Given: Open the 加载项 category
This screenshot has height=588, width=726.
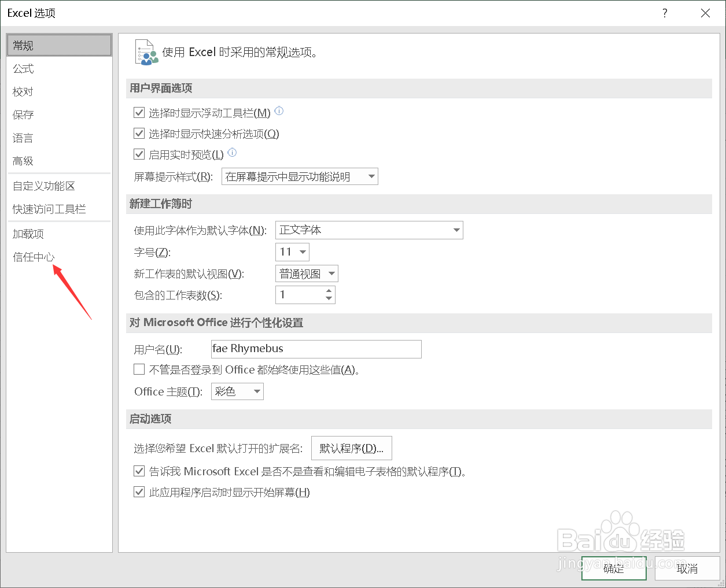Looking at the screenshot, I should [x=59, y=234].
